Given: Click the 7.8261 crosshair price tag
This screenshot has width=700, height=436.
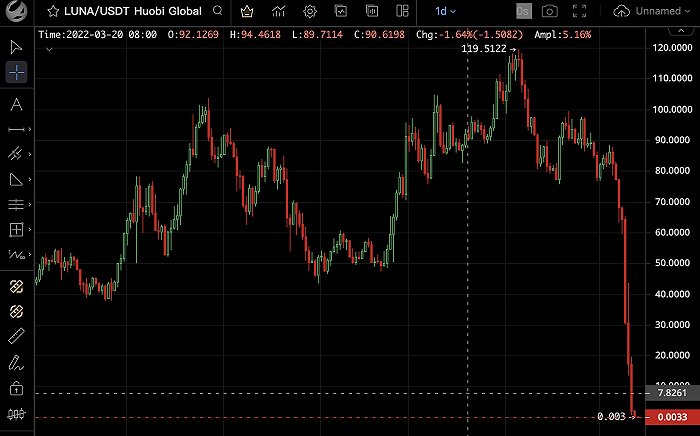Looking at the screenshot, I should click(x=672, y=393).
